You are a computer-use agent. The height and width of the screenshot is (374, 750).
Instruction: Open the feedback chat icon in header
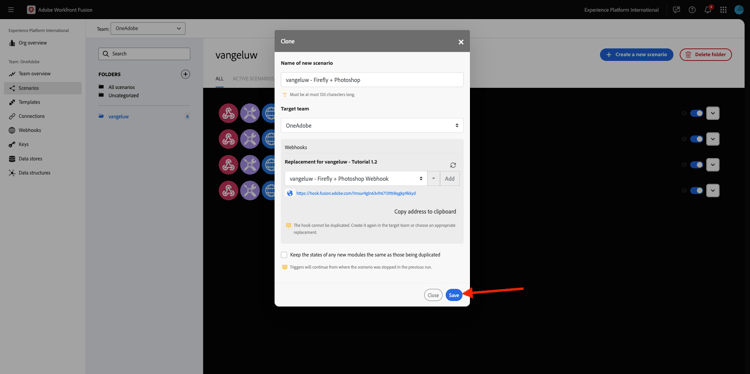click(x=676, y=10)
